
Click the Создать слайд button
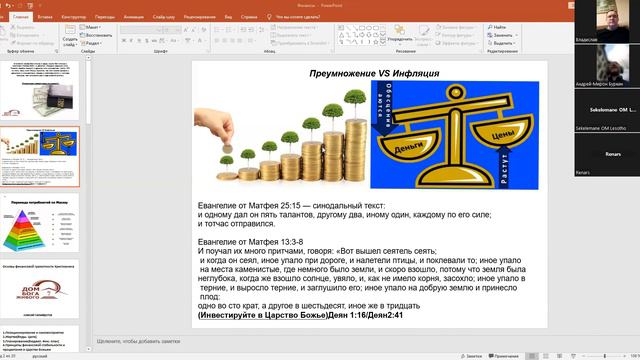pyautogui.click(x=70, y=36)
